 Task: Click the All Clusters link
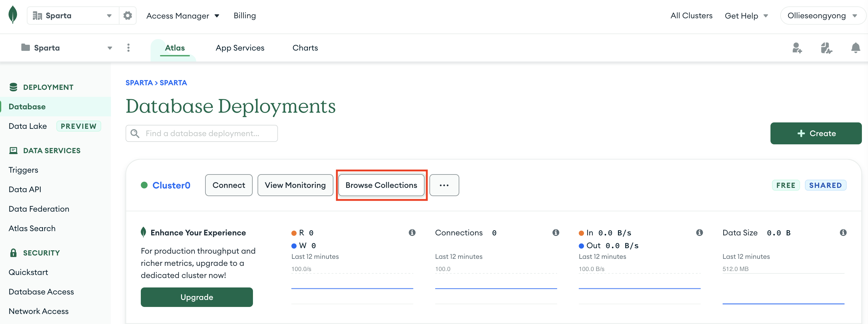click(692, 16)
